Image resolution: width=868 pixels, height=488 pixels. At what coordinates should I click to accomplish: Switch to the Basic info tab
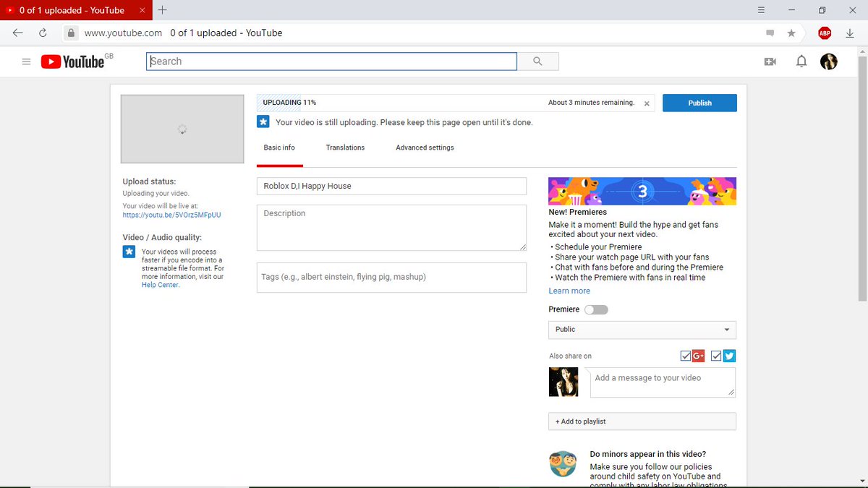click(279, 147)
